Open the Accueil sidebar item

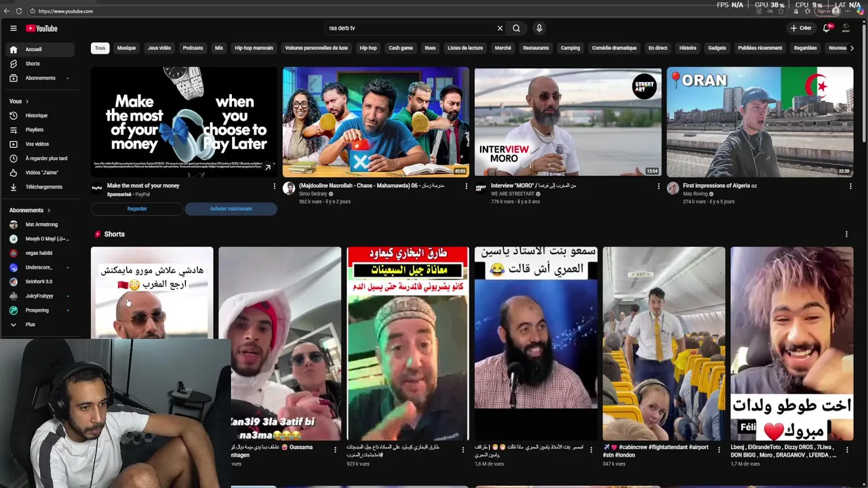(x=41, y=49)
